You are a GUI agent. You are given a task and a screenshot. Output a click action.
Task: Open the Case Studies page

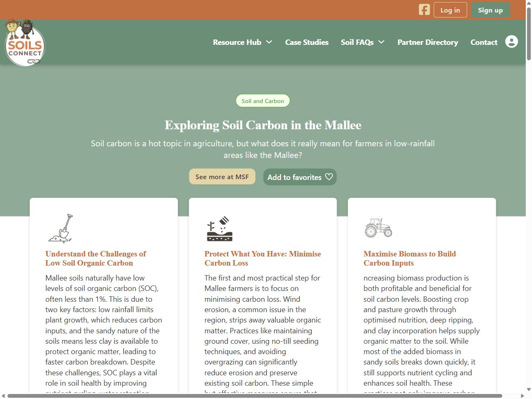point(307,42)
